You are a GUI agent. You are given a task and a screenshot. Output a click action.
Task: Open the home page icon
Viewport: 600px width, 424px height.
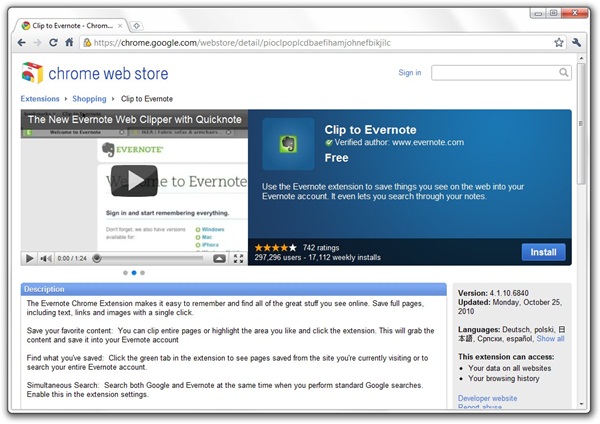coord(69,42)
